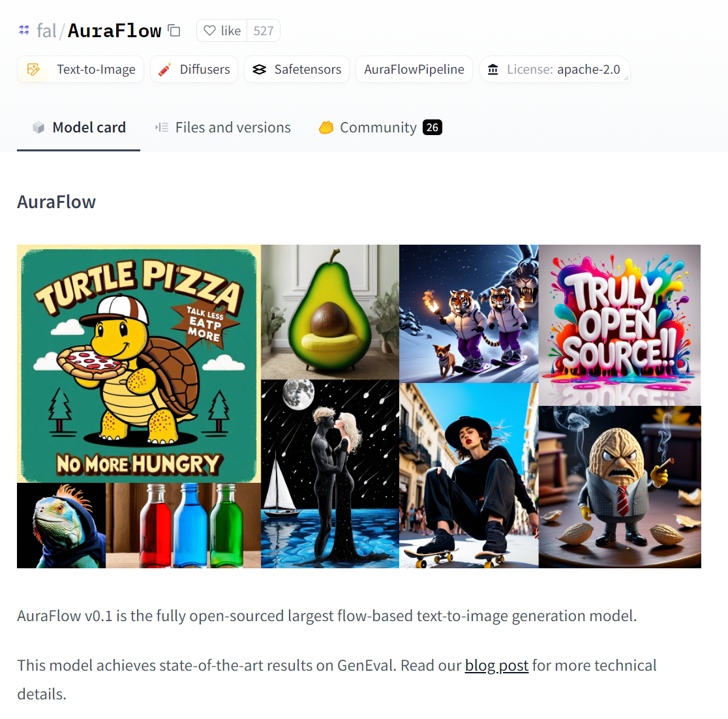Click the like count 527

click(x=264, y=31)
